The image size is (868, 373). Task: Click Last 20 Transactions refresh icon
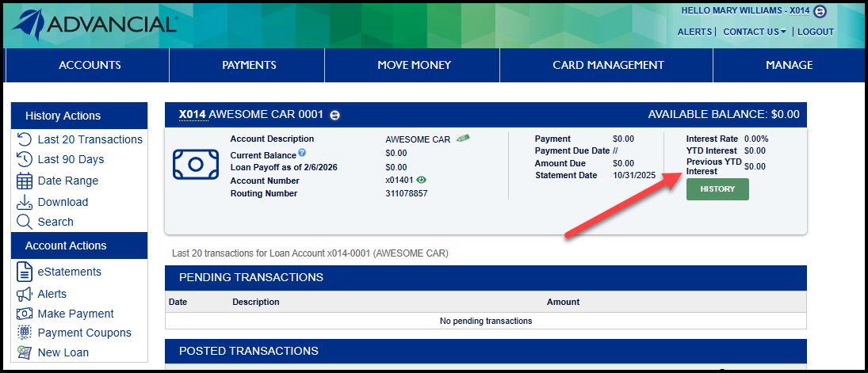pyautogui.click(x=25, y=139)
